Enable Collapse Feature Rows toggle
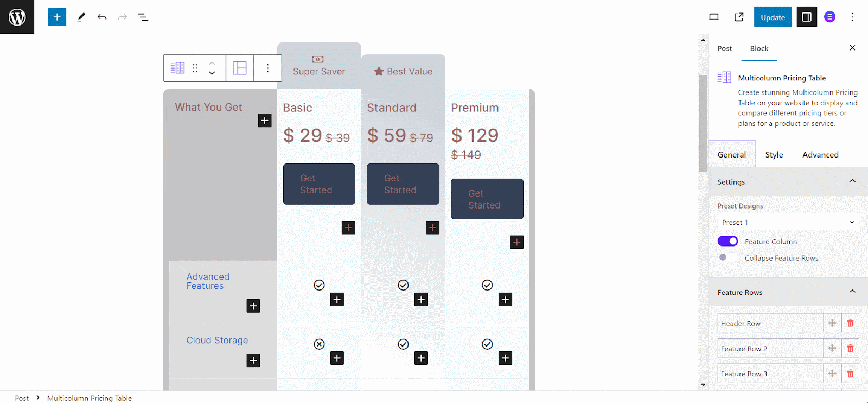Viewport: 868px width, 403px height. click(727, 257)
